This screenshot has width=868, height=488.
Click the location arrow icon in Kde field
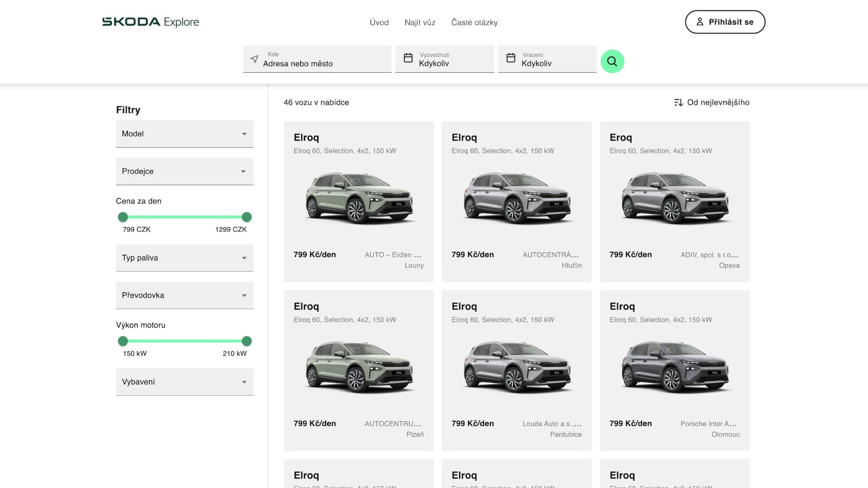point(254,59)
